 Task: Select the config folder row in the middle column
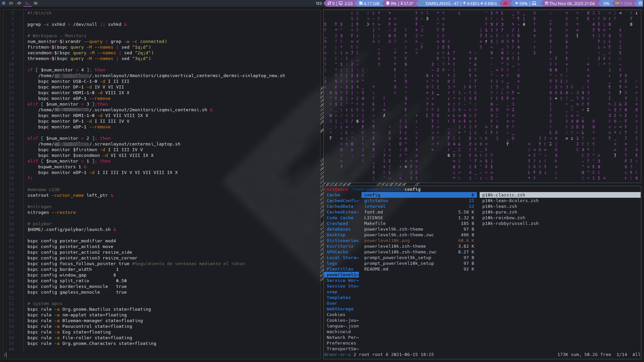coord(419,195)
